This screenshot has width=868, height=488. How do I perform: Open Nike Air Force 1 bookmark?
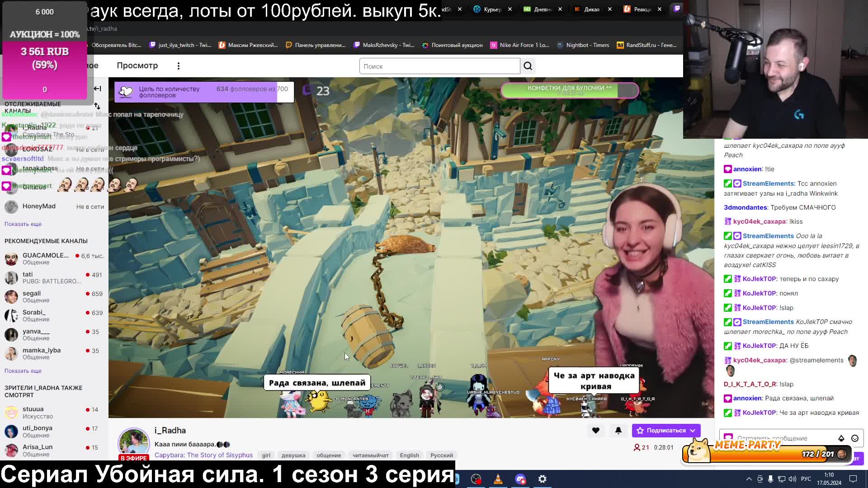click(x=520, y=45)
